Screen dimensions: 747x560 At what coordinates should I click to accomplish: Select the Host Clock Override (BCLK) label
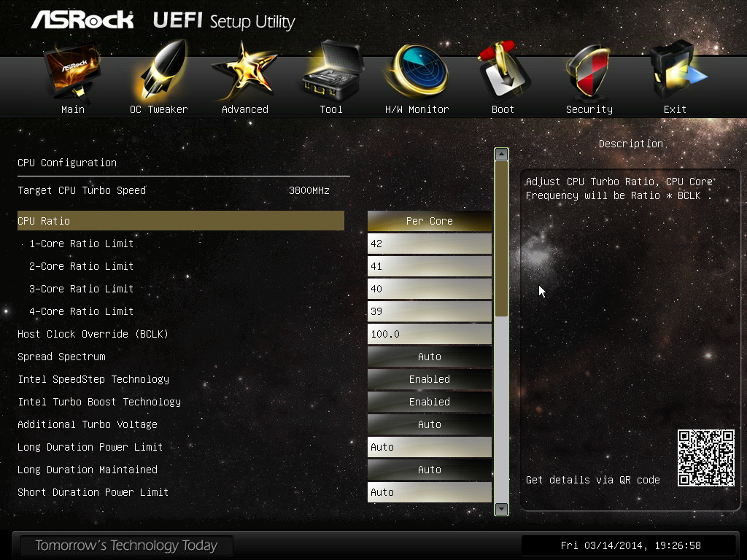[x=93, y=334]
